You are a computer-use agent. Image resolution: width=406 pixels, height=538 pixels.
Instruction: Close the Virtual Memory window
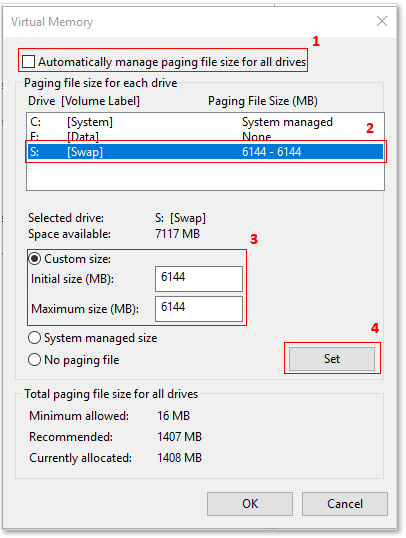(382, 21)
